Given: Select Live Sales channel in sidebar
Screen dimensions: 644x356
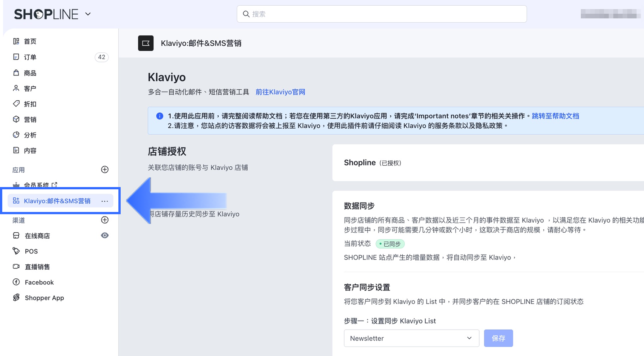Looking at the screenshot, I should click(37, 267).
